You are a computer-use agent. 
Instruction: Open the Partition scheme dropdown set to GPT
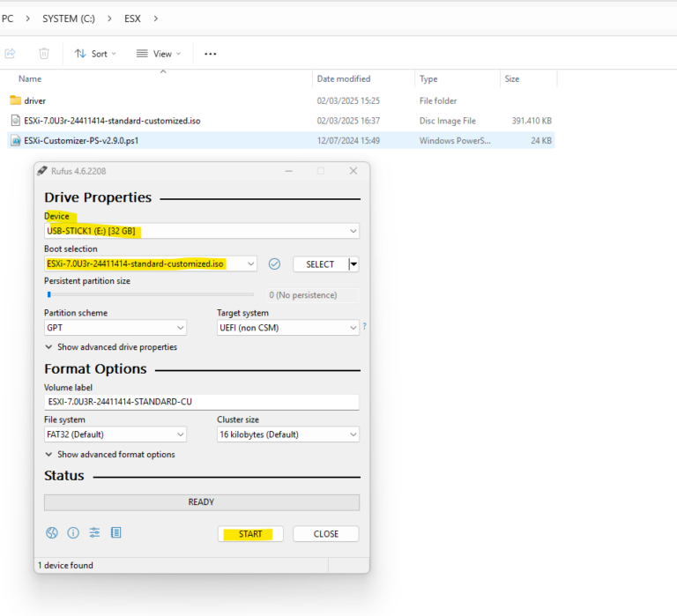[x=115, y=328]
